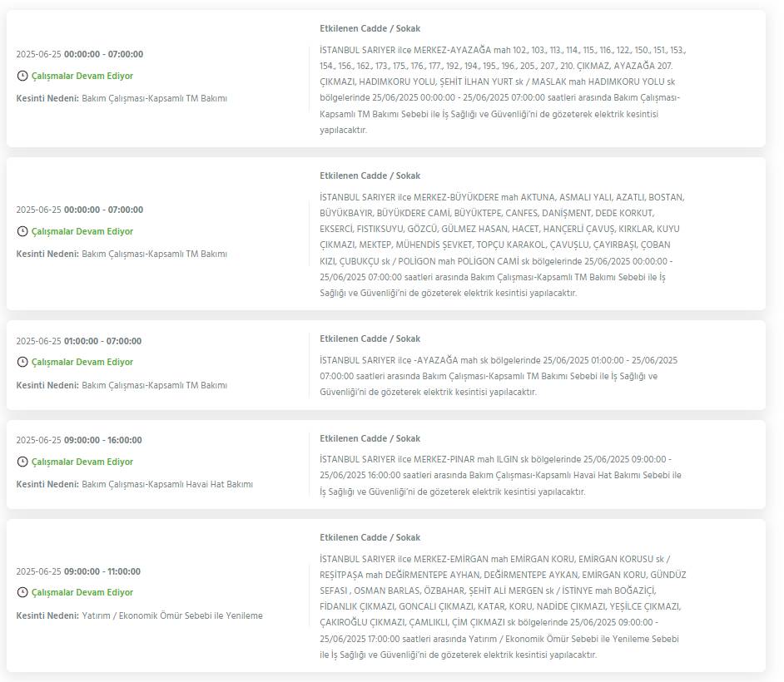Click the clock icon in the MERKEZ-AYAZAĞA outage card
This screenshot has width=784, height=682.
click(22, 76)
